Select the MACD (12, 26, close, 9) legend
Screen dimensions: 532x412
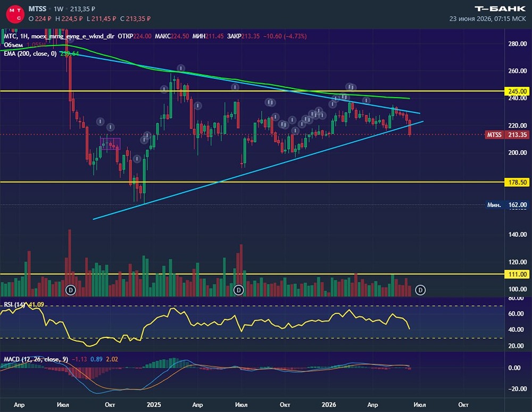pyautogui.click(x=36, y=359)
